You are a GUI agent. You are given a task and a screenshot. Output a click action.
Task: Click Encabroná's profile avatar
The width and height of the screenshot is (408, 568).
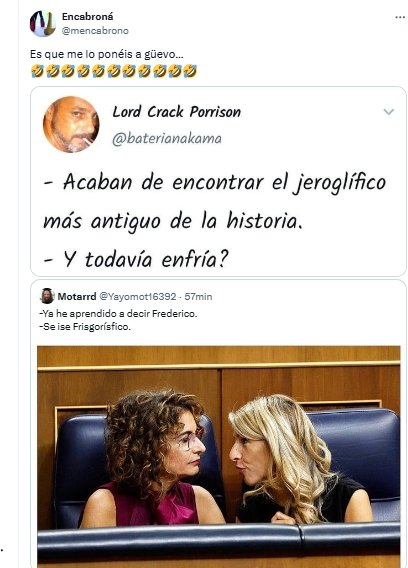pyautogui.click(x=43, y=24)
